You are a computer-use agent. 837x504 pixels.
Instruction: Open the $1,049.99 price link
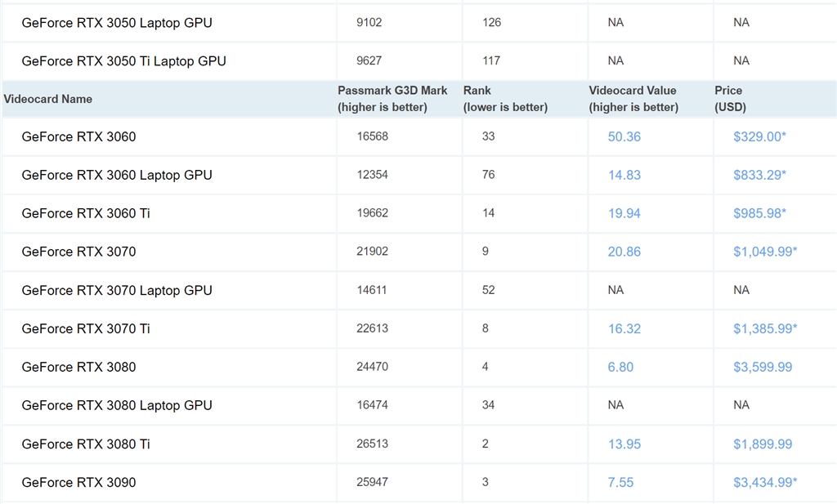(764, 252)
